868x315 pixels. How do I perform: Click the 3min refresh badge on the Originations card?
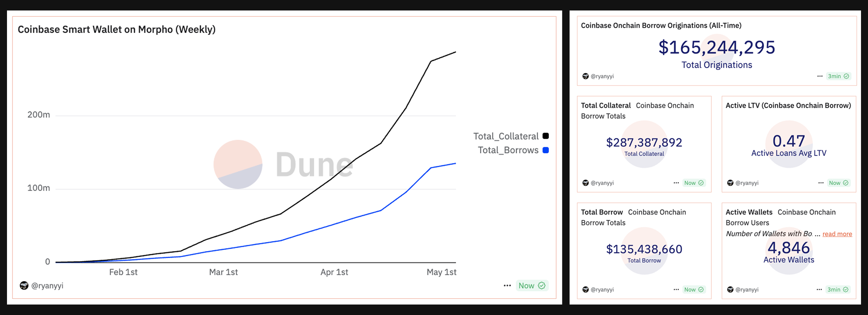pyautogui.click(x=838, y=76)
